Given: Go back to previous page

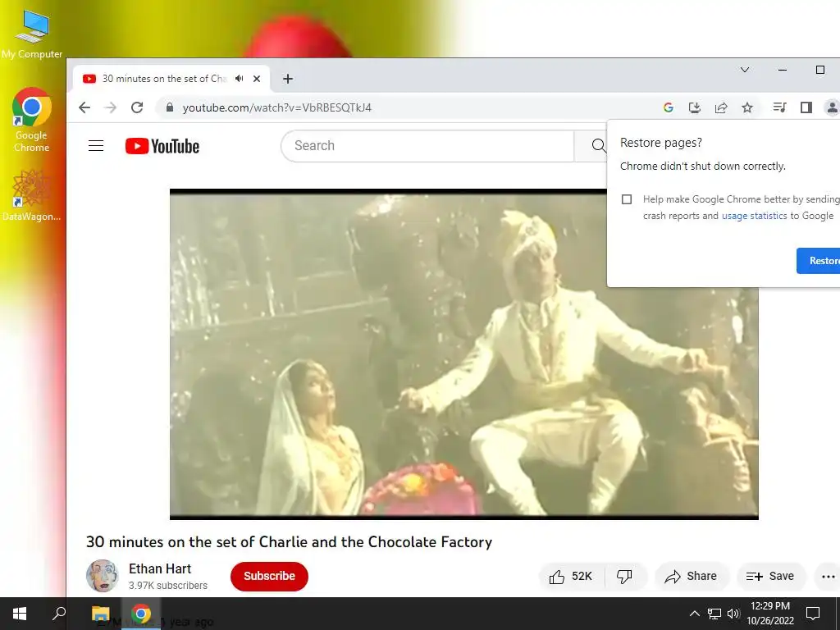Looking at the screenshot, I should [84, 107].
